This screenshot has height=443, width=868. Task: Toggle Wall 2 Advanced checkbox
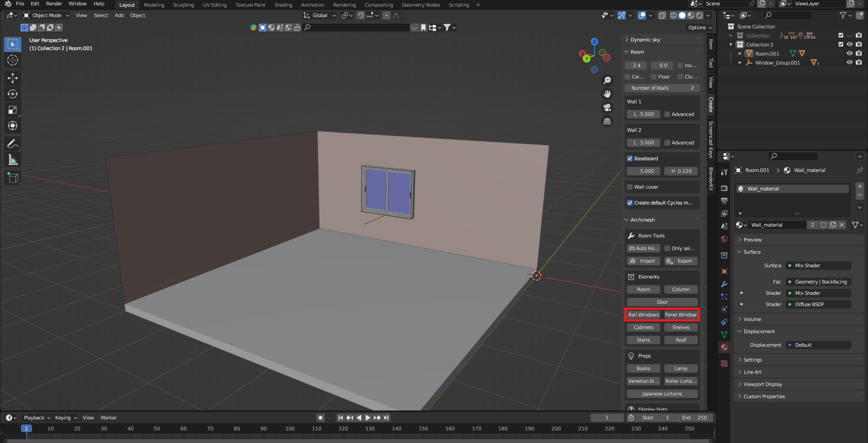[667, 143]
